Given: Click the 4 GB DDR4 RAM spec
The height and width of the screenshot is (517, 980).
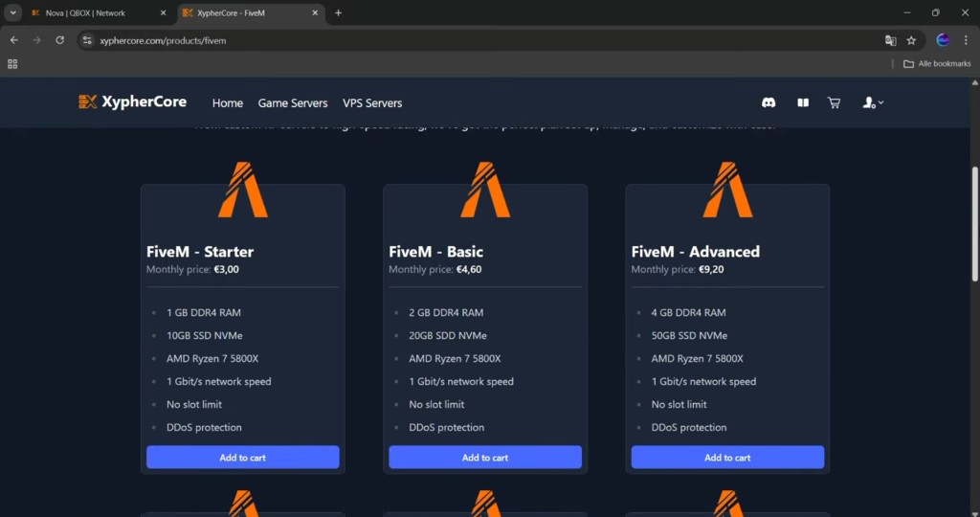Looking at the screenshot, I should [x=688, y=312].
